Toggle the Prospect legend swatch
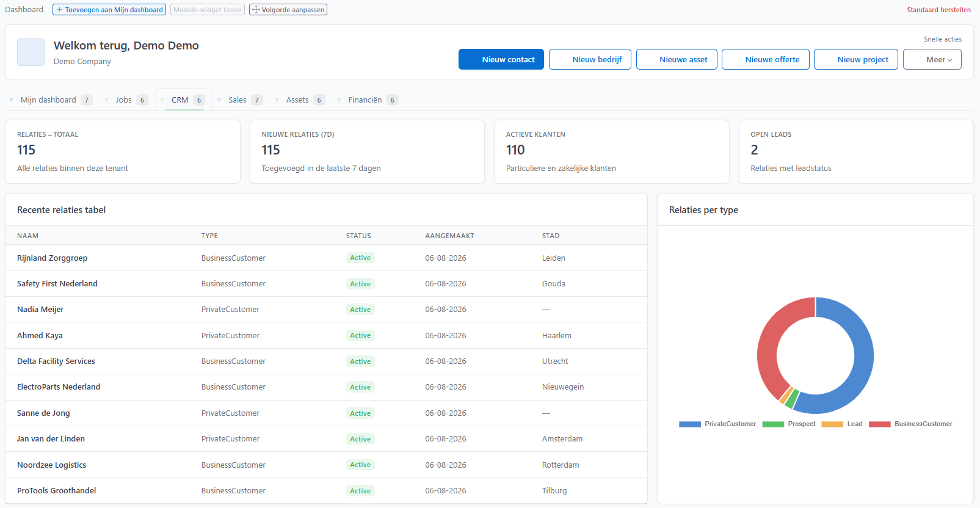Screen dimensions: 980x508 [x=773, y=424]
